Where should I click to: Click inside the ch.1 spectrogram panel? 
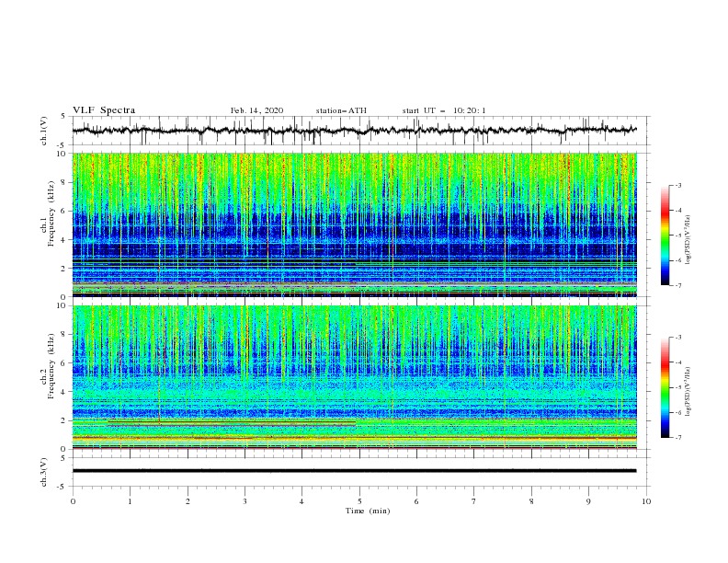click(354, 224)
